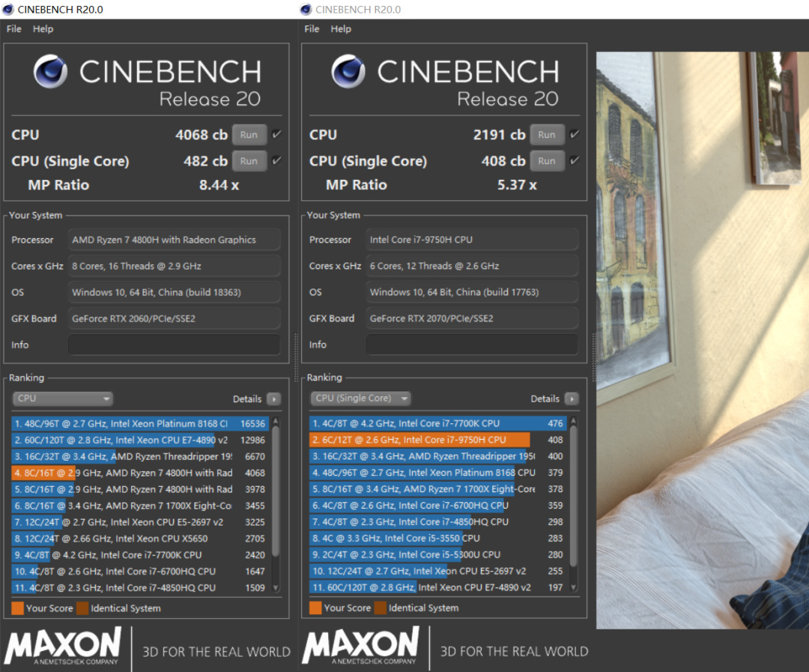Click Your Score orange swatch in left legend
This screenshot has height=672, width=809.
(x=17, y=608)
